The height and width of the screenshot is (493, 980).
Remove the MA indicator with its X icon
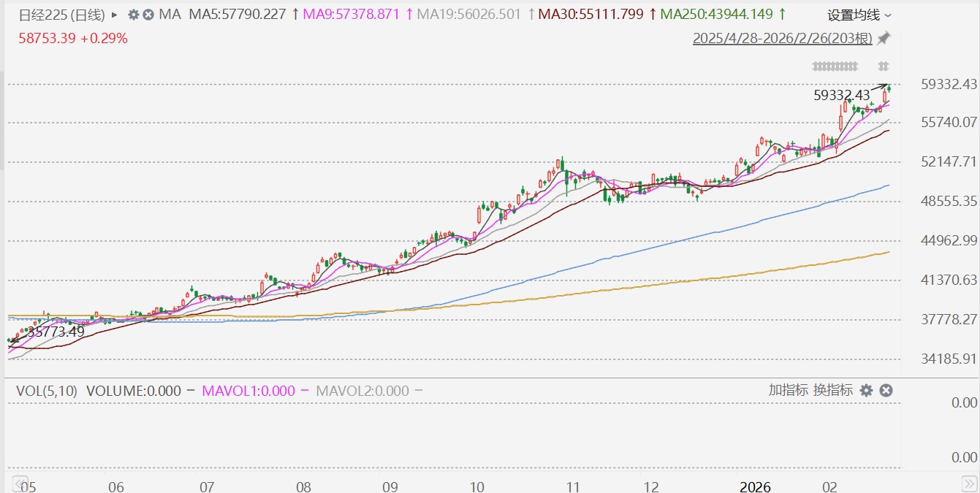[x=148, y=15]
